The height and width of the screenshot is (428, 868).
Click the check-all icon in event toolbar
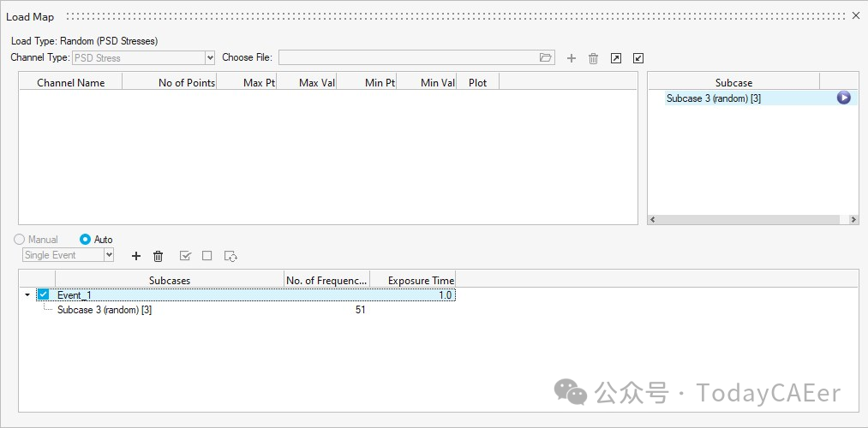185,256
